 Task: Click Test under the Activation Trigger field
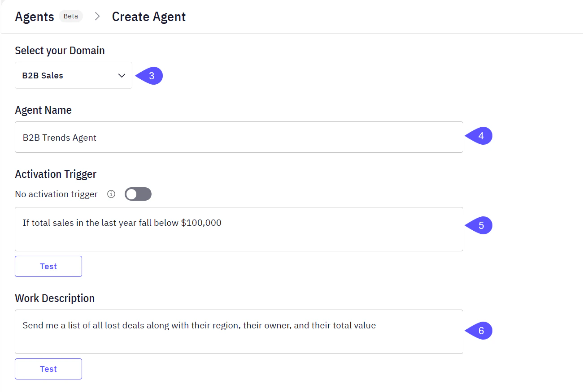[48, 266]
